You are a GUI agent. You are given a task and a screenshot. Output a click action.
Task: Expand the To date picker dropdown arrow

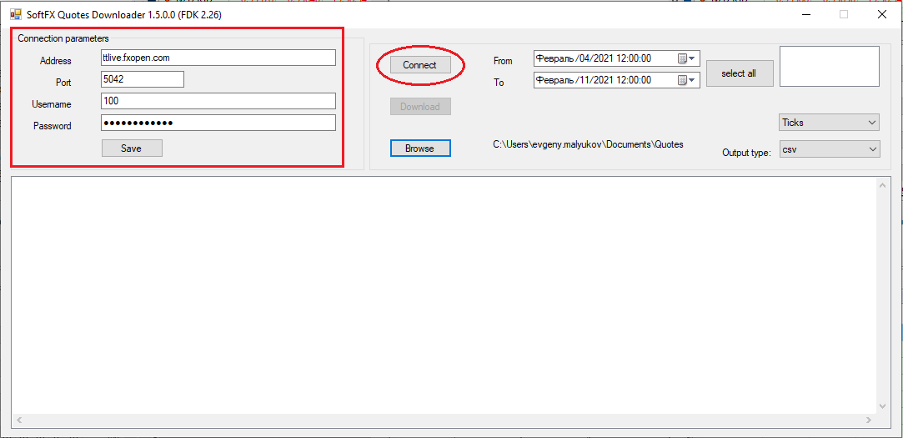[692, 80]
